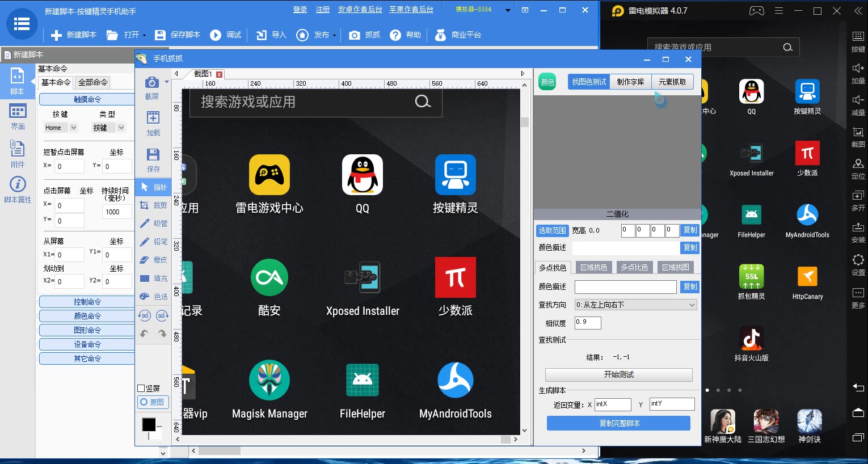Click 导入 import in the toolbar
Viewport: 868px width, 464px height.
[x=271, y=35]
